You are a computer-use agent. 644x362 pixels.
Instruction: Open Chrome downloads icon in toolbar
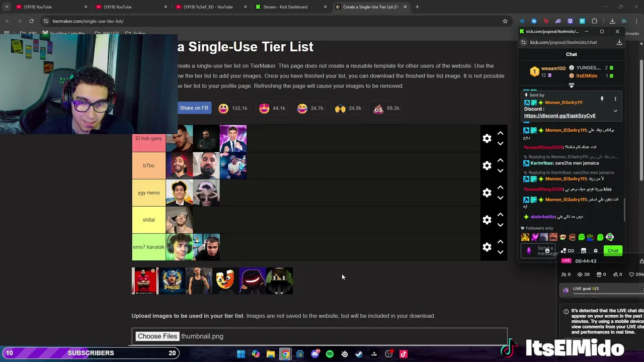[612, 21]
